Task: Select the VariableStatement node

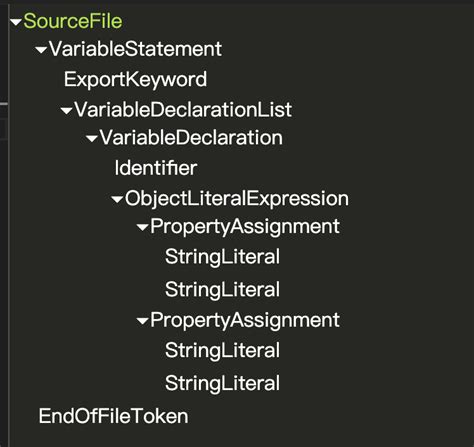Action: (135, 49)
